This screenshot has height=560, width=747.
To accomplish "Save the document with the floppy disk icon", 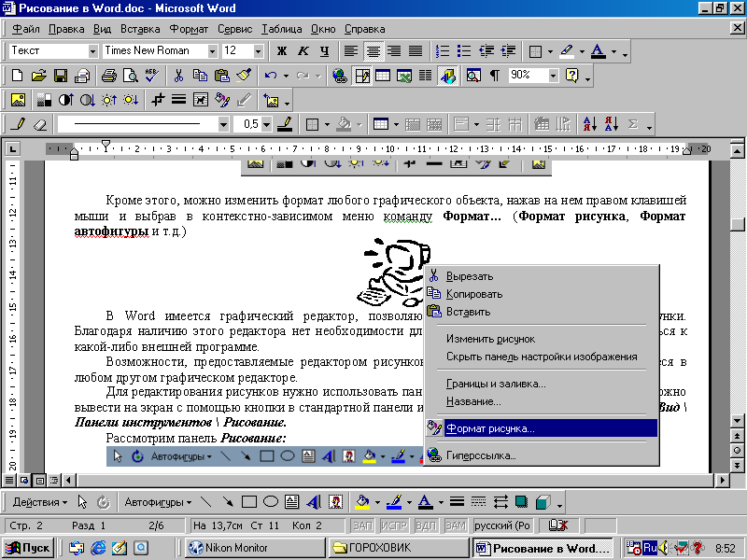I will 60,76.
